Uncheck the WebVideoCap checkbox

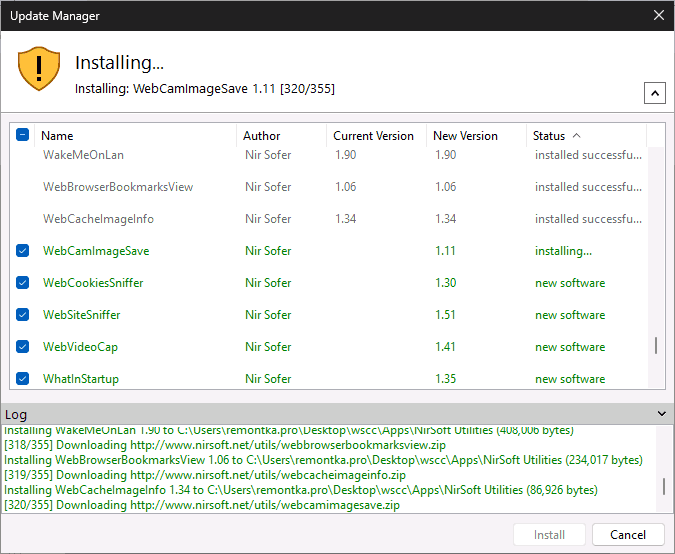click(22, 347)
